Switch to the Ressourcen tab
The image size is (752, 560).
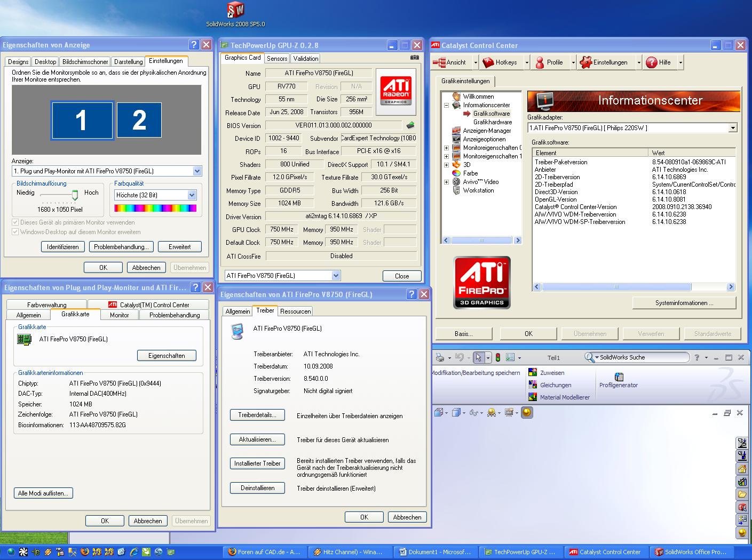click(295, 311)
